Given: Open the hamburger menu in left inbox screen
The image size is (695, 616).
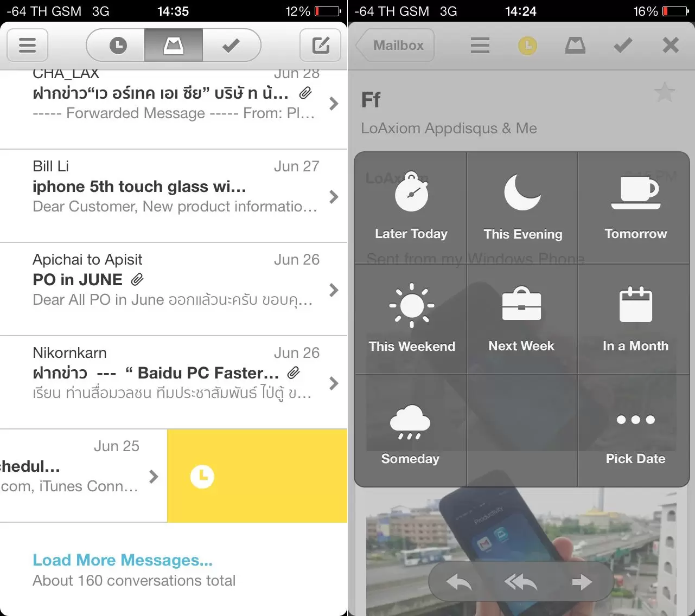Looking at the screenshot, I should (27, 45).
